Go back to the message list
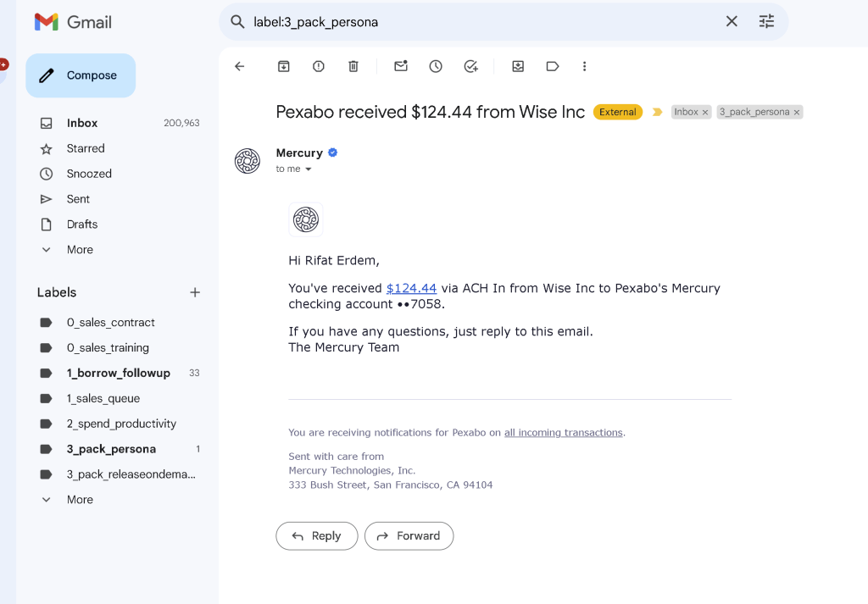 coord(239,66)
